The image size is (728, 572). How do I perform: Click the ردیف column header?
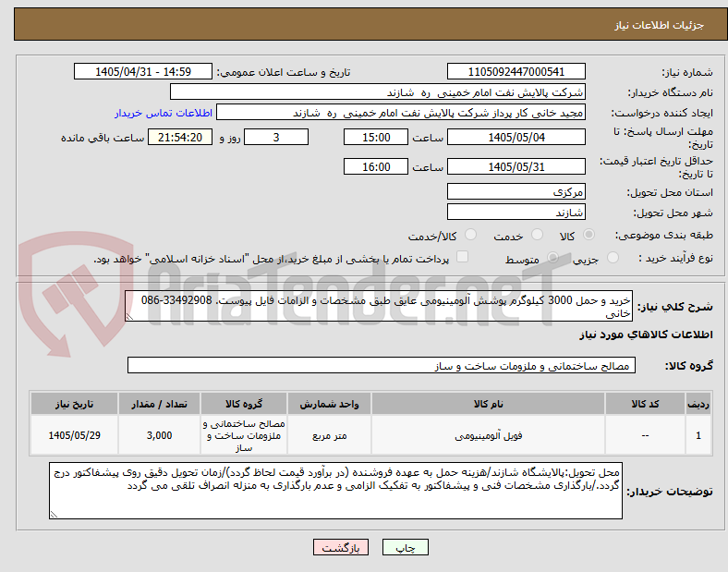pyautogui.click(x=698, y=404)
